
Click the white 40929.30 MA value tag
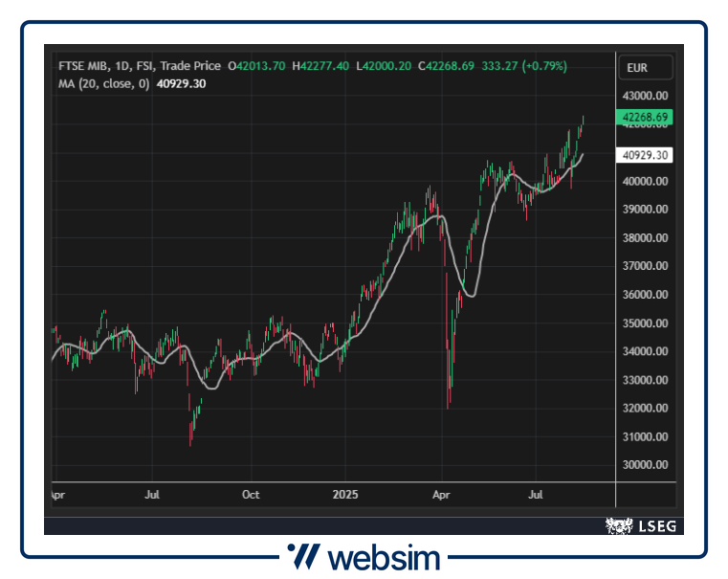(645, 155)
